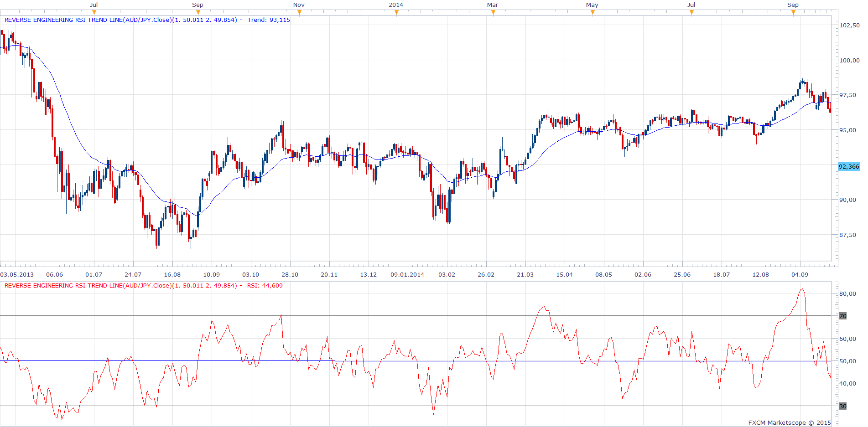Click the Nov orange month marker
Viewport: 868px width, 427px height.
coord(299,12)
